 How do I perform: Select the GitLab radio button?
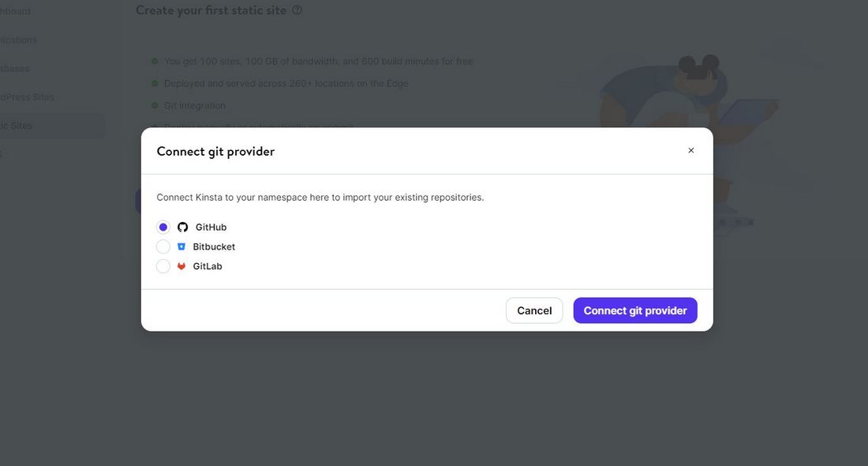(163, 266)
